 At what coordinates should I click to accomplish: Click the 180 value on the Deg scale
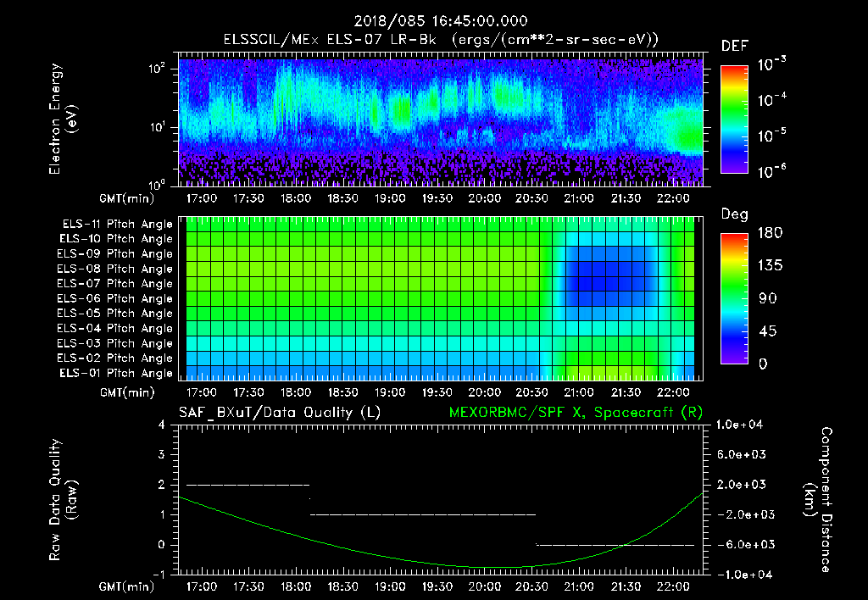tap(770, 233)
